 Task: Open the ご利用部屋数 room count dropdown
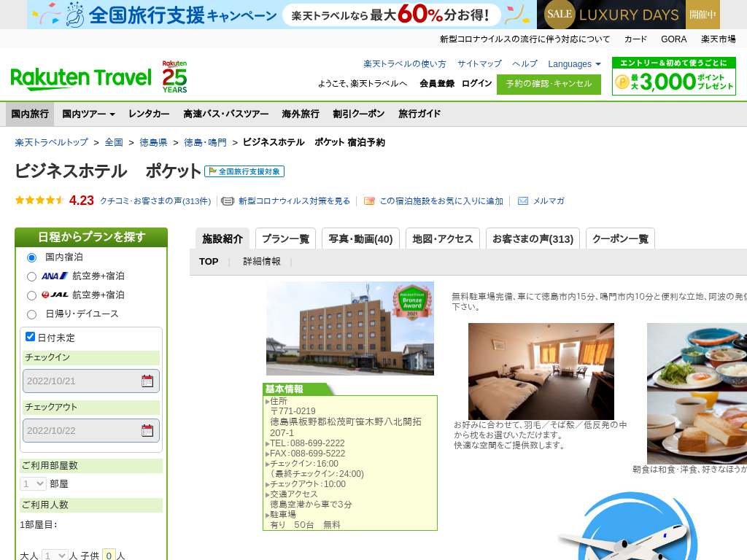(34, 484)
